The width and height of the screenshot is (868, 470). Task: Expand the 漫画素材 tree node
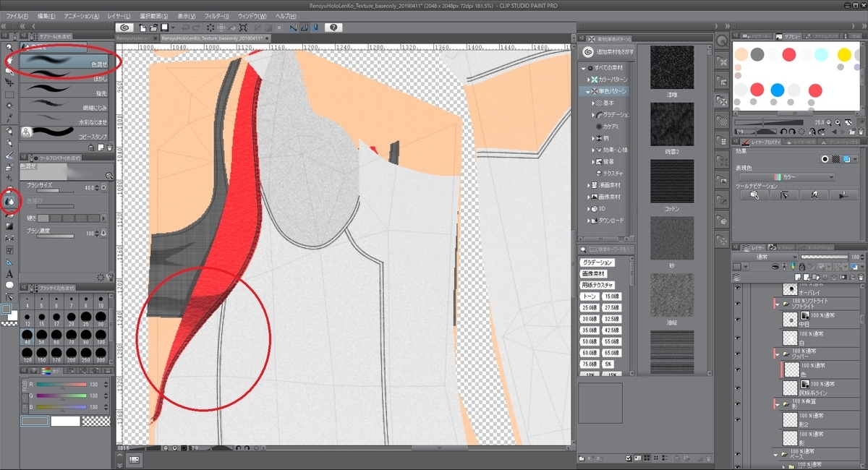click(589, 185)
